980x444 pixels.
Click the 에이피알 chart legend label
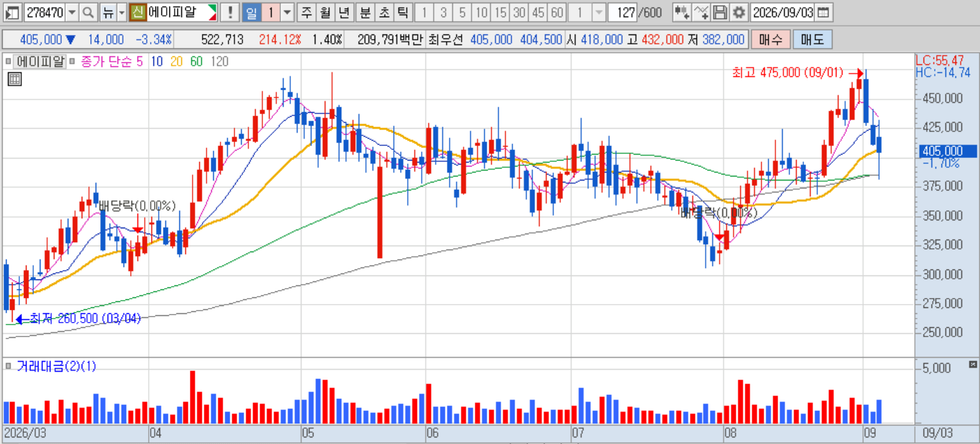[x=41, y=62]
